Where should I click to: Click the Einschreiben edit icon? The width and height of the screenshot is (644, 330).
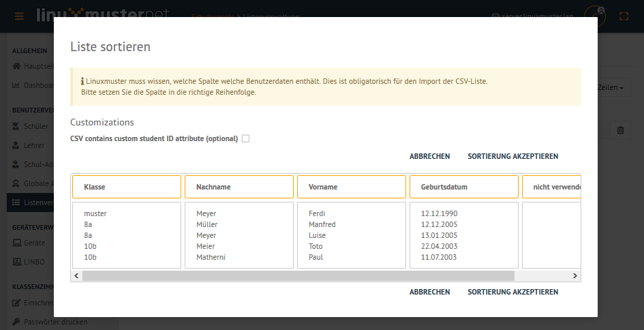tap(16, 303)
